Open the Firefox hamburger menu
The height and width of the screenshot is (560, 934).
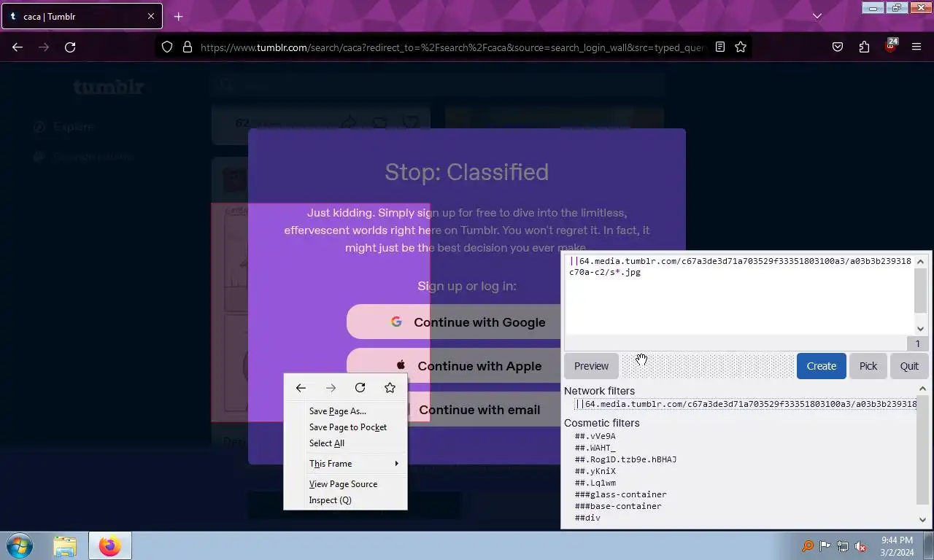pyautogui.click(x=916, y=47)
